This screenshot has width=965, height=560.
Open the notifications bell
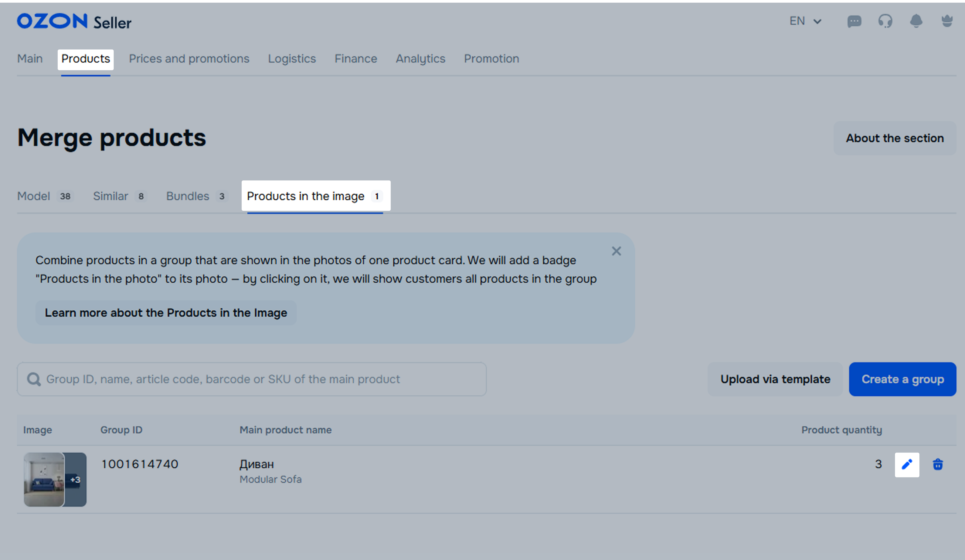pyautogui.click(x=916, y=21)
